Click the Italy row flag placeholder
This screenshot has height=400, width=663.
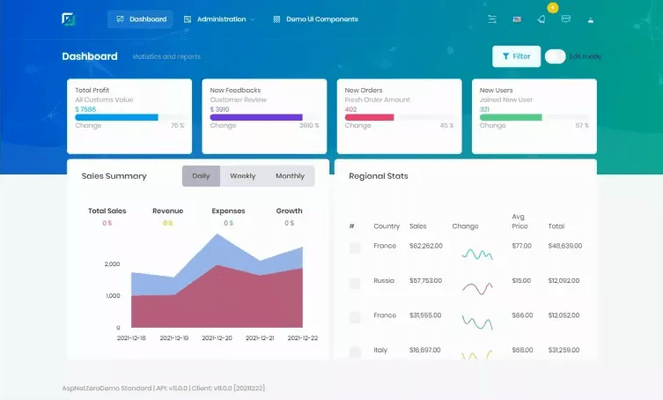tap(355, 352)
